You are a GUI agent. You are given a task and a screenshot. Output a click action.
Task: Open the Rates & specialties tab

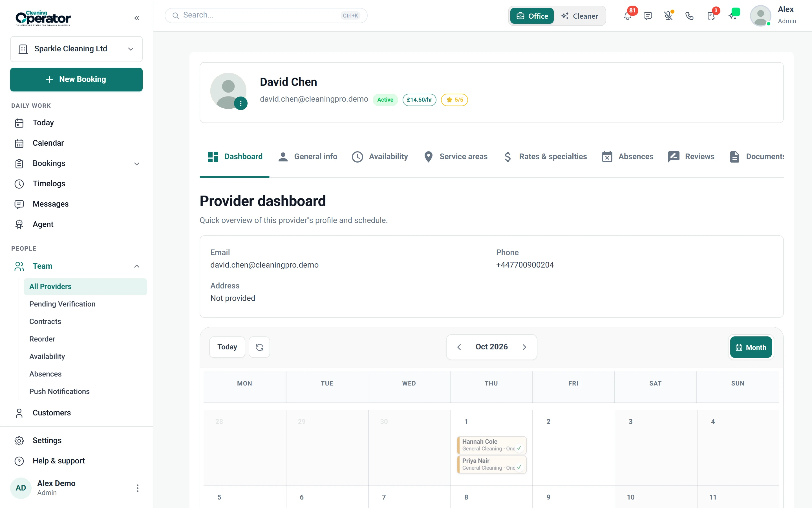click(x=545, y=157)
